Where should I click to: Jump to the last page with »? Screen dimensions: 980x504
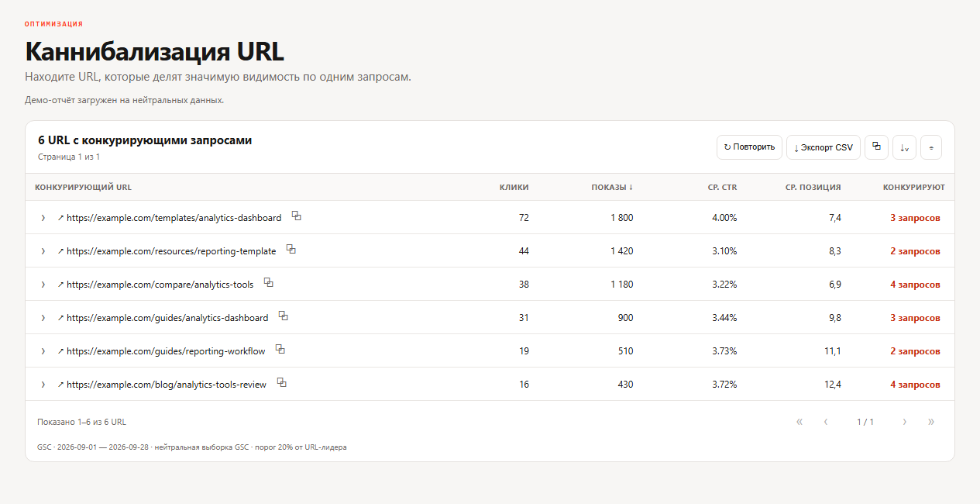click(931, 422)
